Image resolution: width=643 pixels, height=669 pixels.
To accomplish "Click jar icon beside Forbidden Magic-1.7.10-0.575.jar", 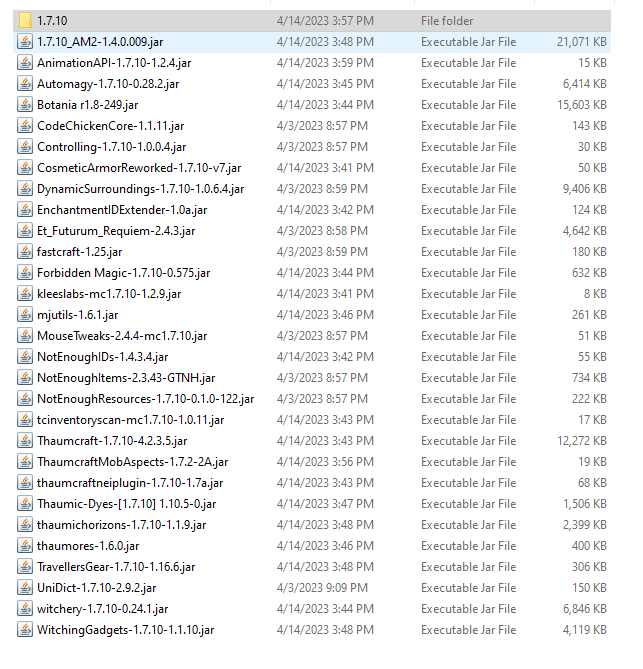I will point(25,273).
